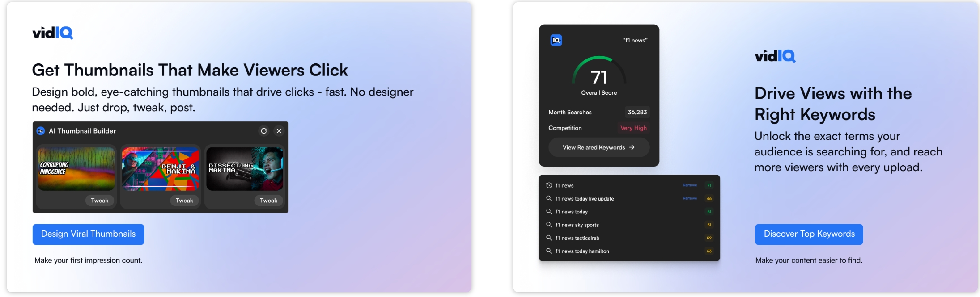Tweak the 'Corrupting Innocence' thumbnail
The height and width of the screenshot is (297, 980).
(99, 201)
